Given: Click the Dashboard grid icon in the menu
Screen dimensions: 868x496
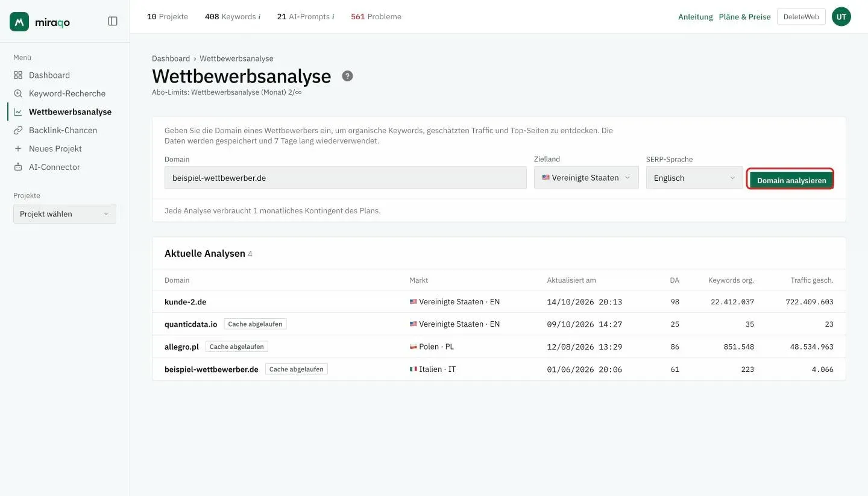Looking at the screenshot, I should pyautogui.click(x=18, y=75).
